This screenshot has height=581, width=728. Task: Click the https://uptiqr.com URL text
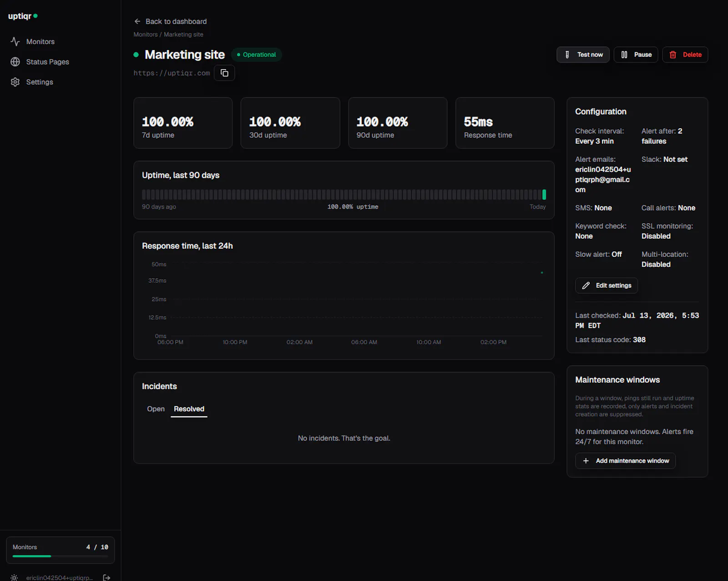(172, 73)
